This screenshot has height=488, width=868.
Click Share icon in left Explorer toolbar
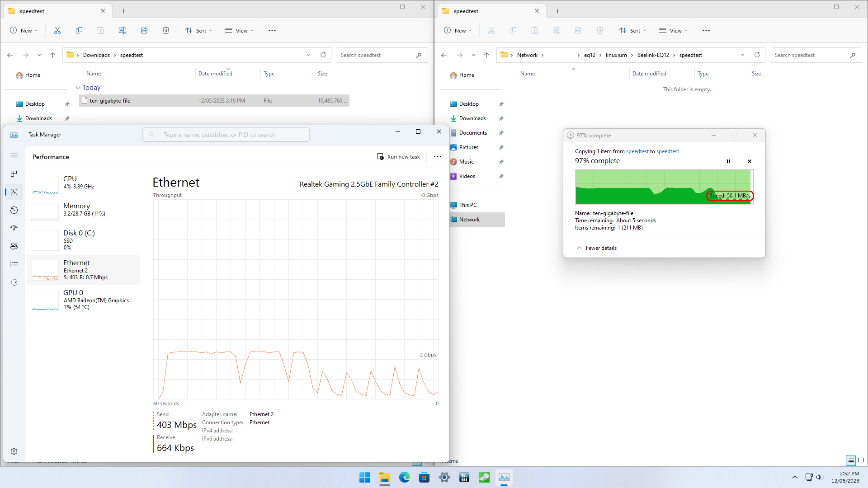click(x=144, y=30)
